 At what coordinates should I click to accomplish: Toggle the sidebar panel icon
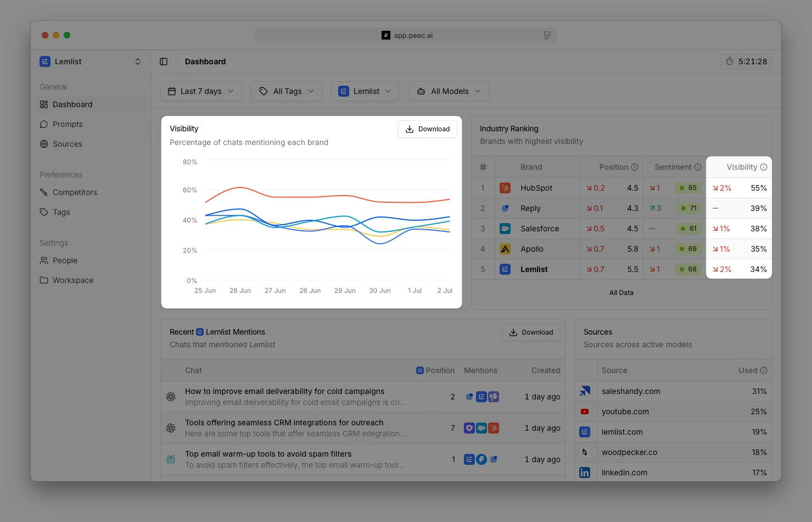point(164,62)
